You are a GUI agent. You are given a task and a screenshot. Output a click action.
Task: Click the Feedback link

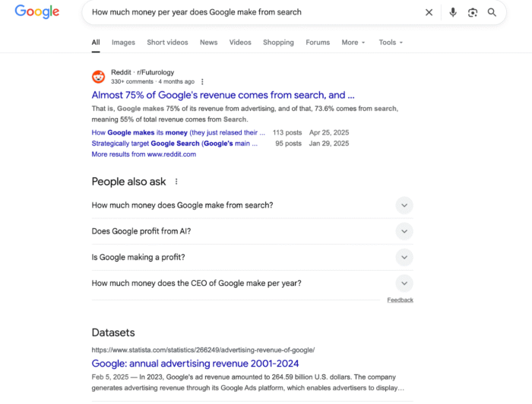click(400, 300)
